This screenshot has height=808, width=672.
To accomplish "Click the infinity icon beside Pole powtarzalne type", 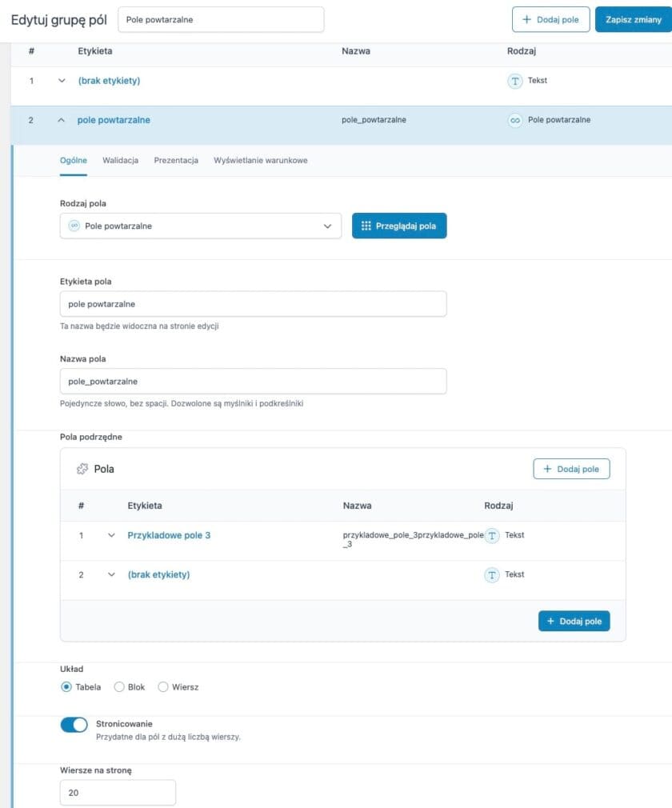I will point(515,121).
